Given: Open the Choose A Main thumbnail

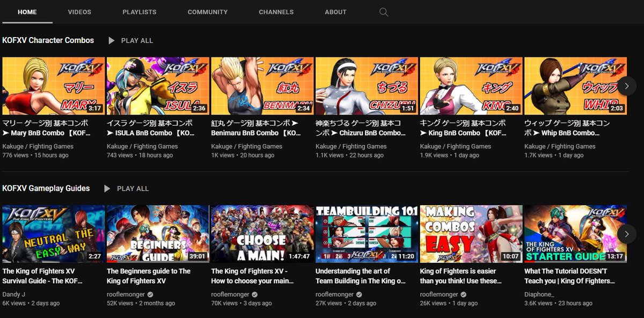Looking at the screenshot, I should pyautogui.click(x=262, y=234).
